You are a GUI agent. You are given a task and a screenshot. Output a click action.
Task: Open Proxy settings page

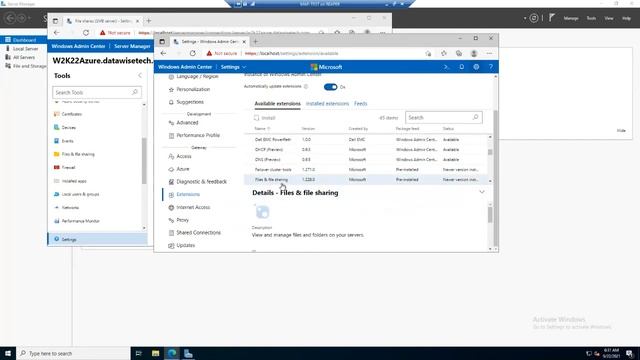(182, 220)
